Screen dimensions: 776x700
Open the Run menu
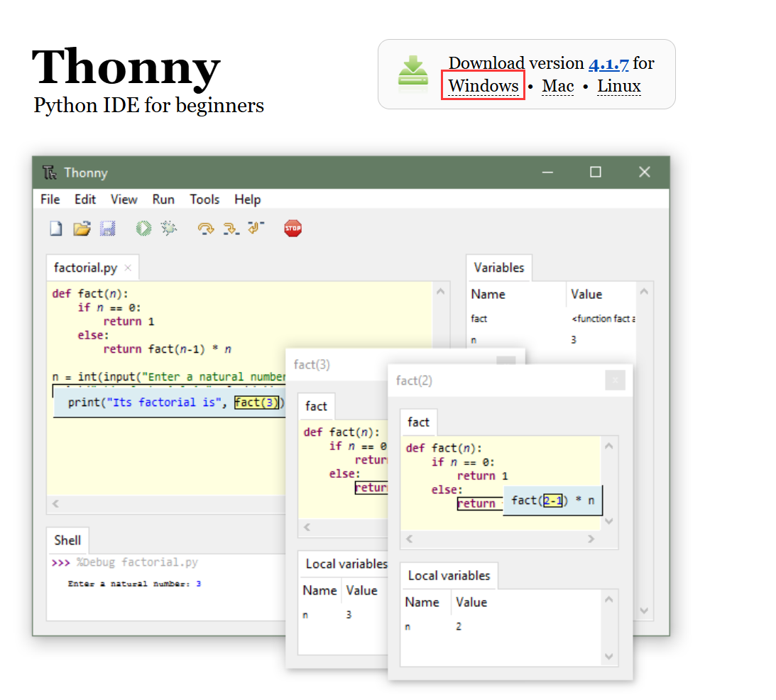(x=163, y=199)
